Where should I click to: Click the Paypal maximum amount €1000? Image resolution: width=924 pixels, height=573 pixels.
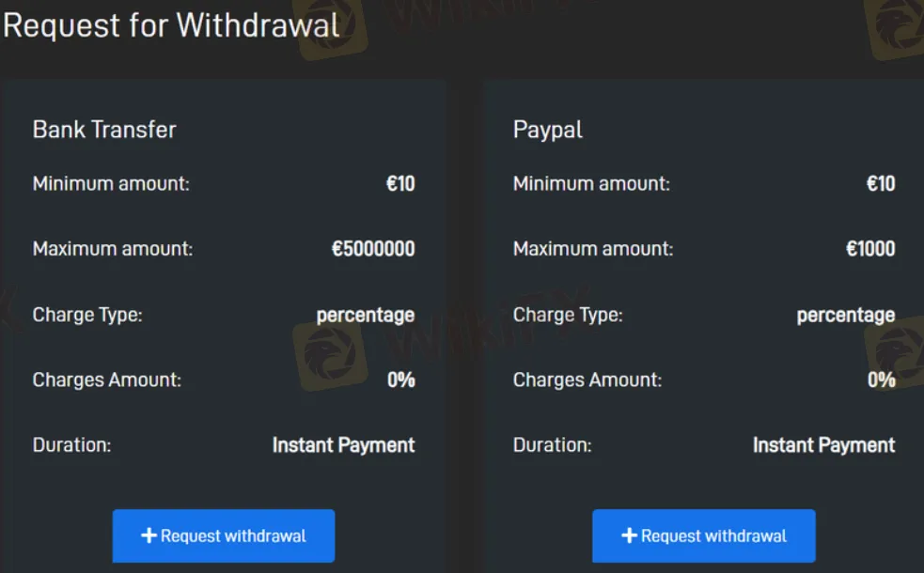pos(870,249)
